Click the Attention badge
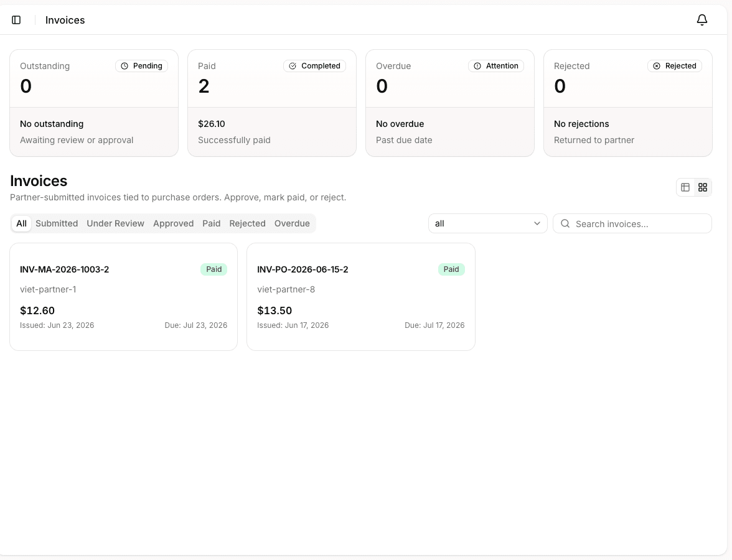 [x=496, y=66]
